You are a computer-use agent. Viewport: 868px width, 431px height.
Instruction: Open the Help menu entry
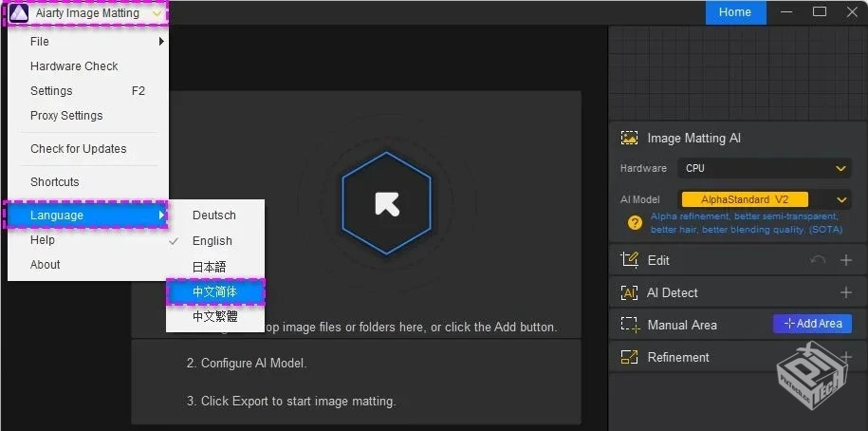click(x=88, y=240)
